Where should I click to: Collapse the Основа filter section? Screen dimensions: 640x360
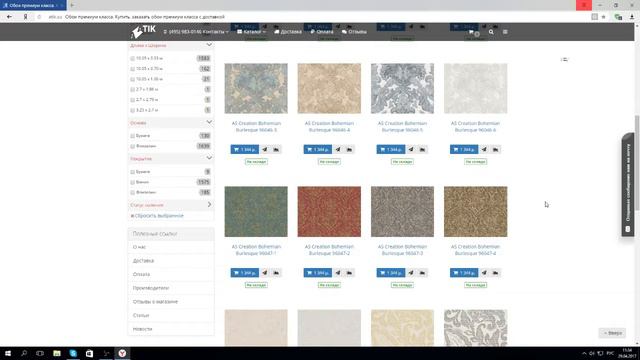pos(209,122)
